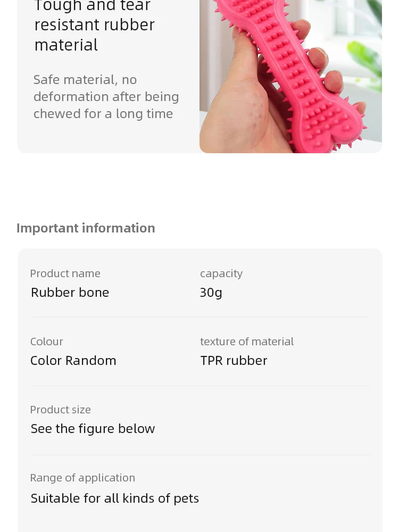Viewport: 399px width, 532px height.
Task: Select the 'Tough and tear resistant rubber material' heading
Action: [x=94, y=26]
